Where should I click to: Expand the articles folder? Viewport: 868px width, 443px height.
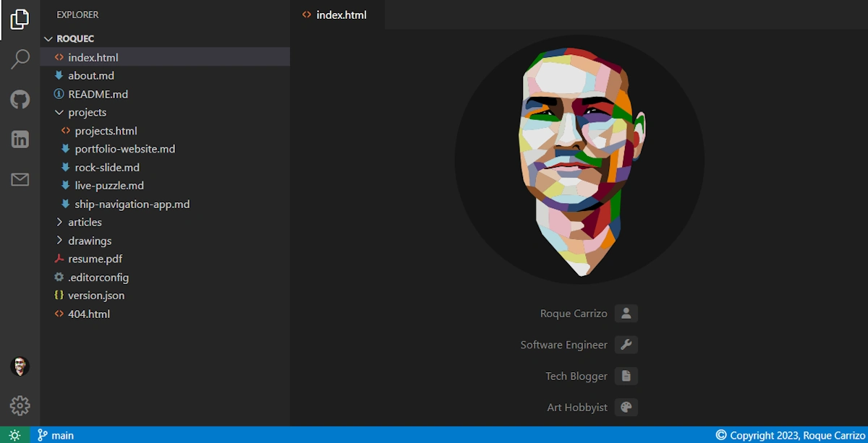click(85, 222)
